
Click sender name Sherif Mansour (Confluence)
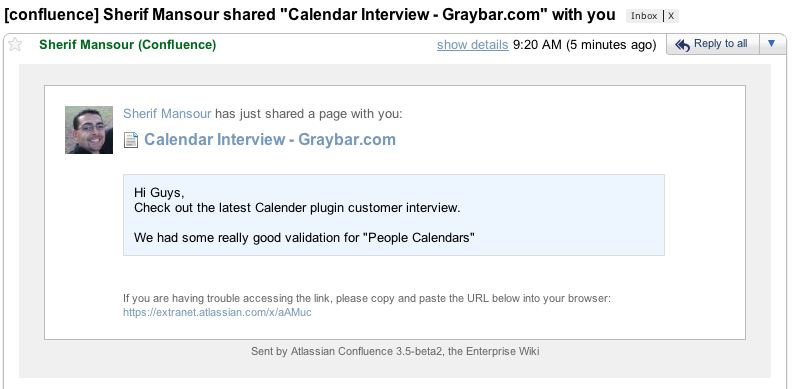pyautogui.click(x=128, y=45)
